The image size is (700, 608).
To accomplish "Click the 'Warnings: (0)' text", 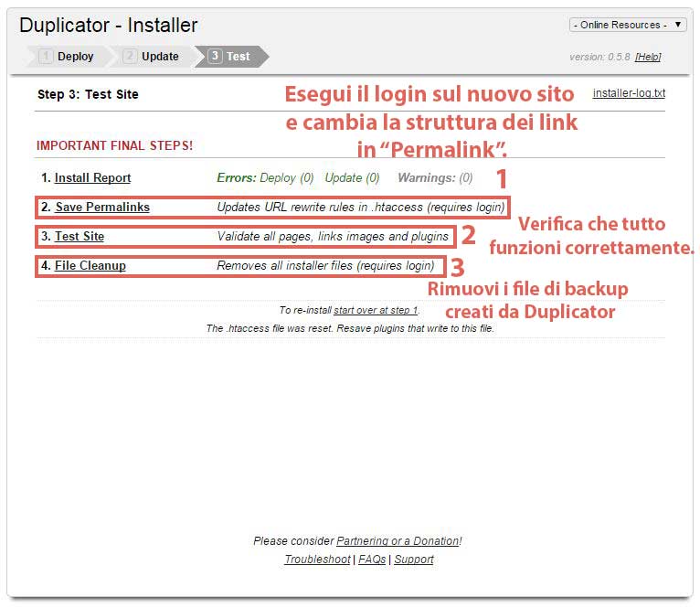I will (x=435, y=177).
